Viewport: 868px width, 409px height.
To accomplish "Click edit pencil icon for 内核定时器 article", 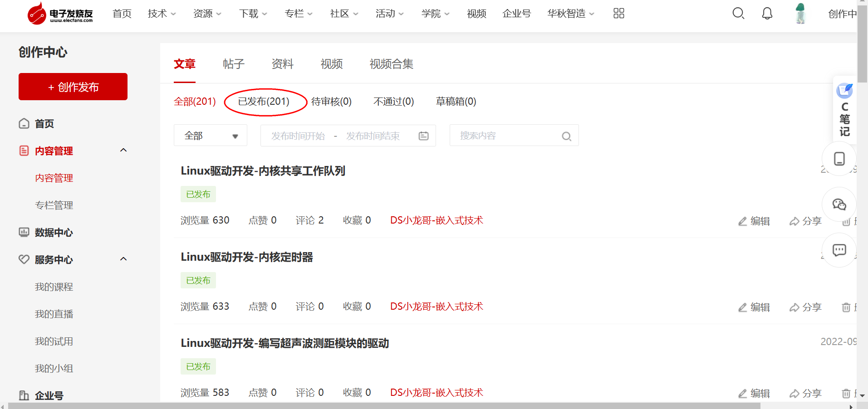I will pyautogui.click(x=742, y=307).
